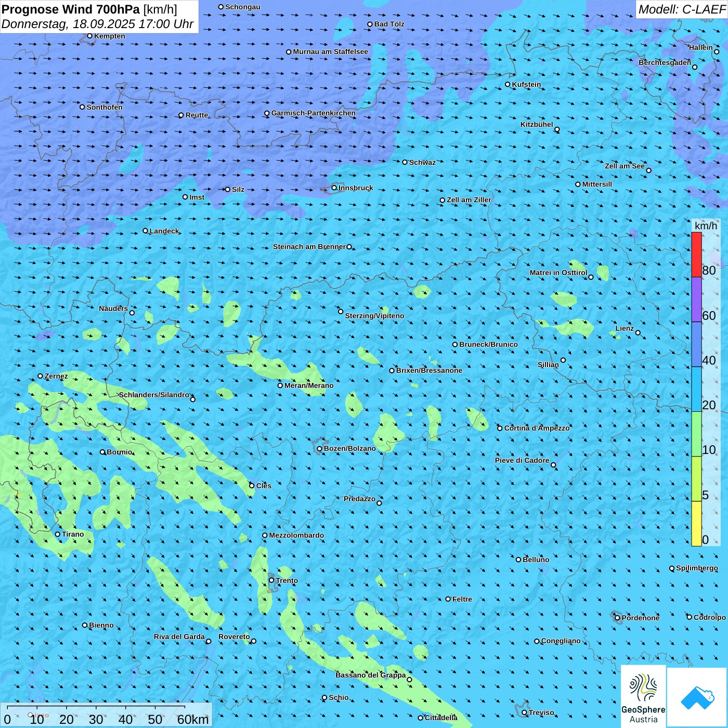The image size is (728, 728).
Task: Click the Schwaz city label
Action: (x=422, y=162)
